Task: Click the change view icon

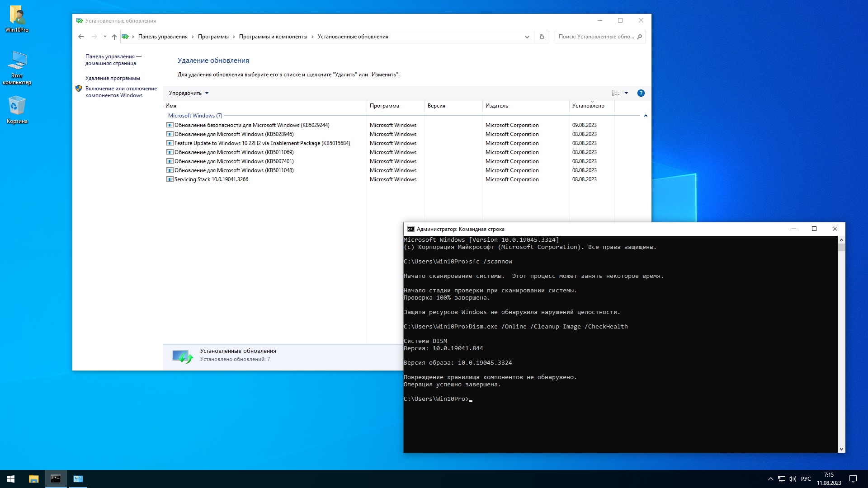Action: [616, 93]
